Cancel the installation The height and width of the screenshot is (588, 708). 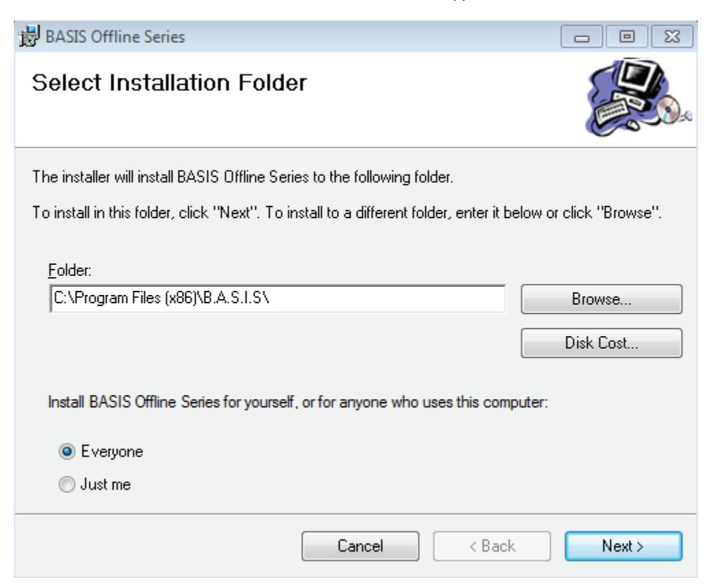(x=361, y=546)
